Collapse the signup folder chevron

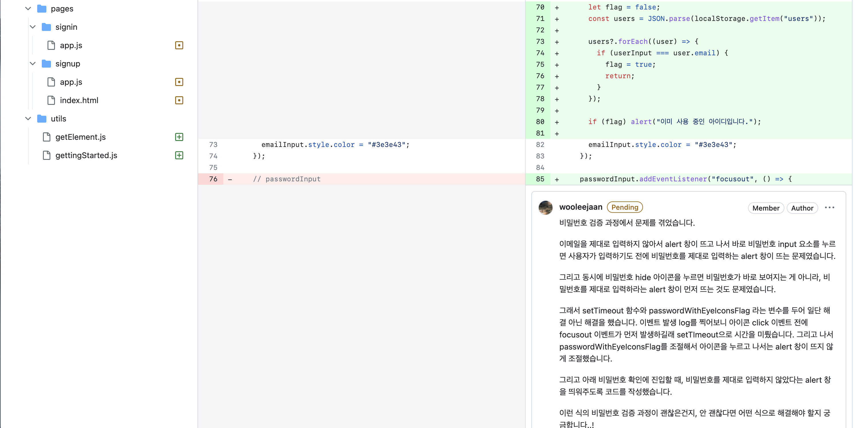(33, 64)
